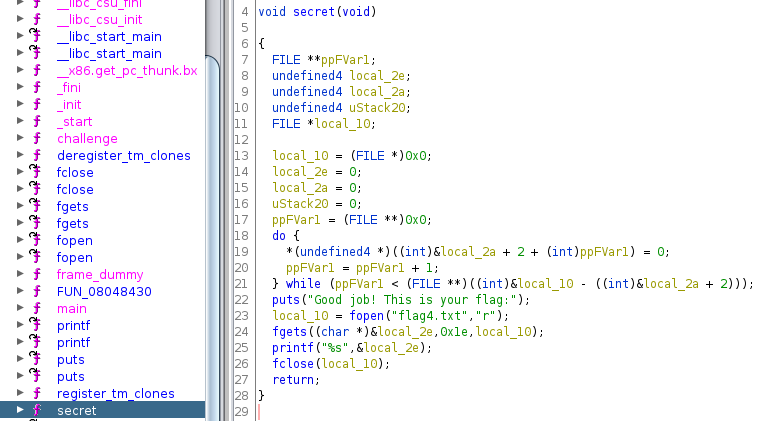Expand the _init tree node
The height and width of the screenshot is (421, 783).
[x=20, y=103]
